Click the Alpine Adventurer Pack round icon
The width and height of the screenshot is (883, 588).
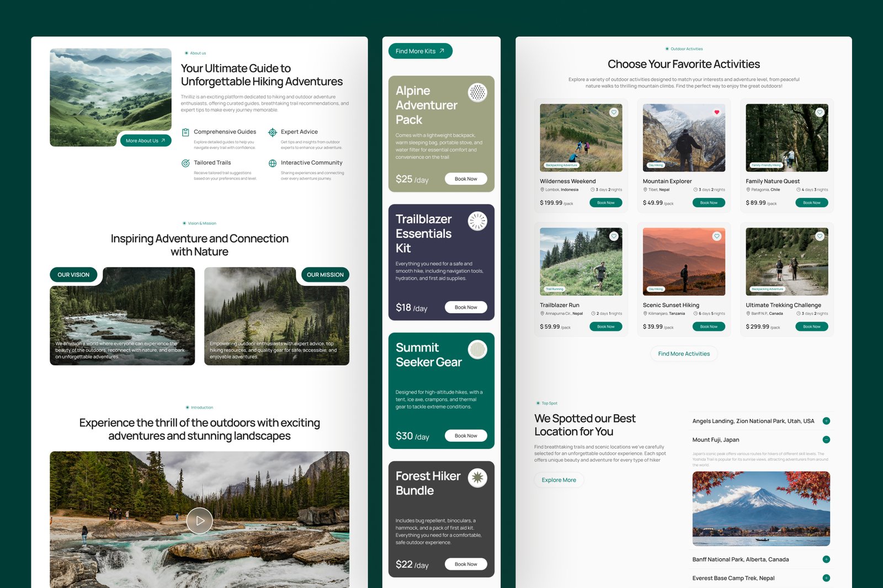tap(477, 92)
